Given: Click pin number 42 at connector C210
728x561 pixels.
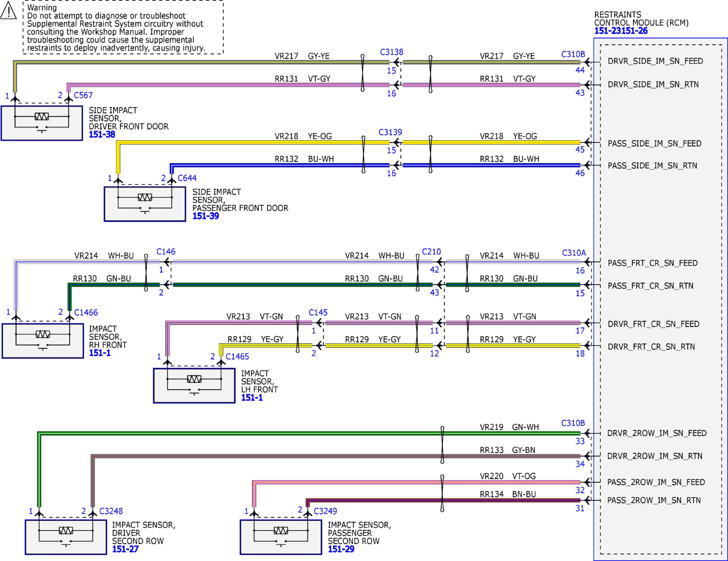Looking at the screenshot, I should [x=434, y=270].
